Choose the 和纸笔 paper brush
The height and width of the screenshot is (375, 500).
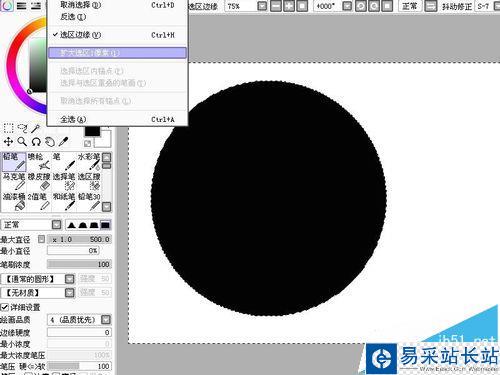pyautogui.click(x=64, y=202)
